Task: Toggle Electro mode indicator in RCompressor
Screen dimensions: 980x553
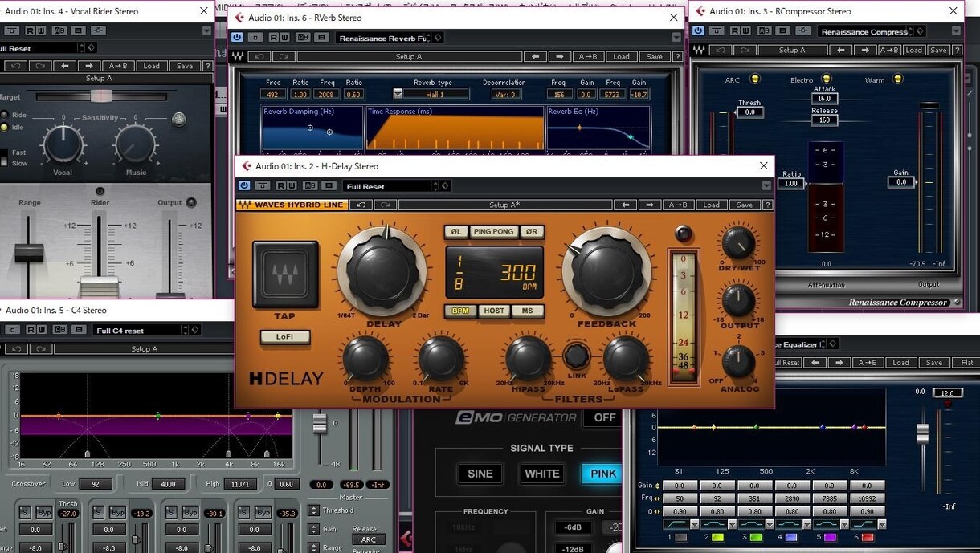Action: 827,79
